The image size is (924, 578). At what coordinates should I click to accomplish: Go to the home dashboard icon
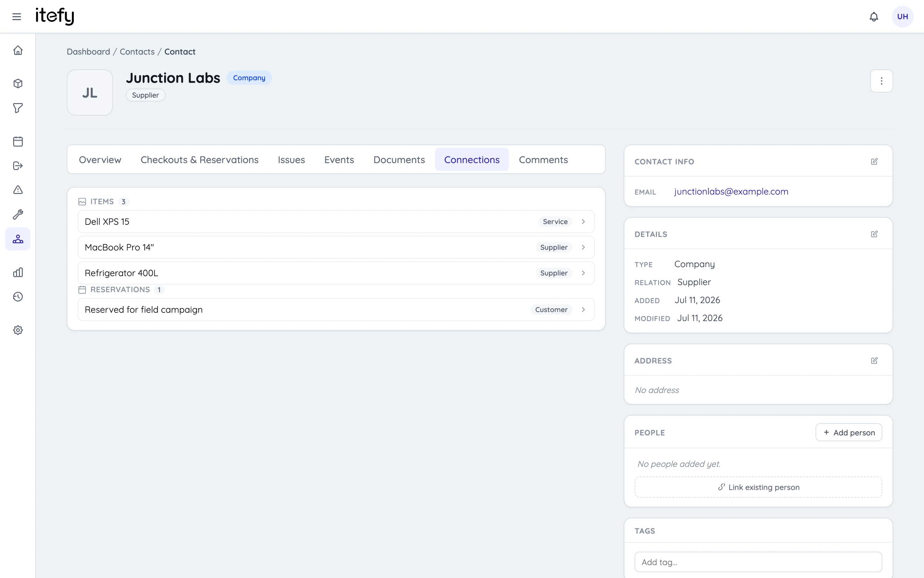(x=18, y=50)
